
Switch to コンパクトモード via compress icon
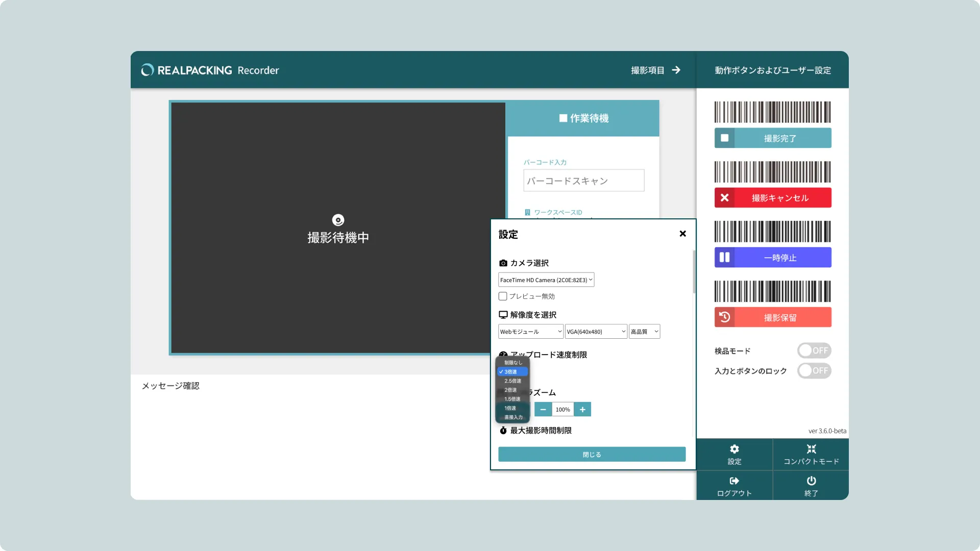click(811, 449)
